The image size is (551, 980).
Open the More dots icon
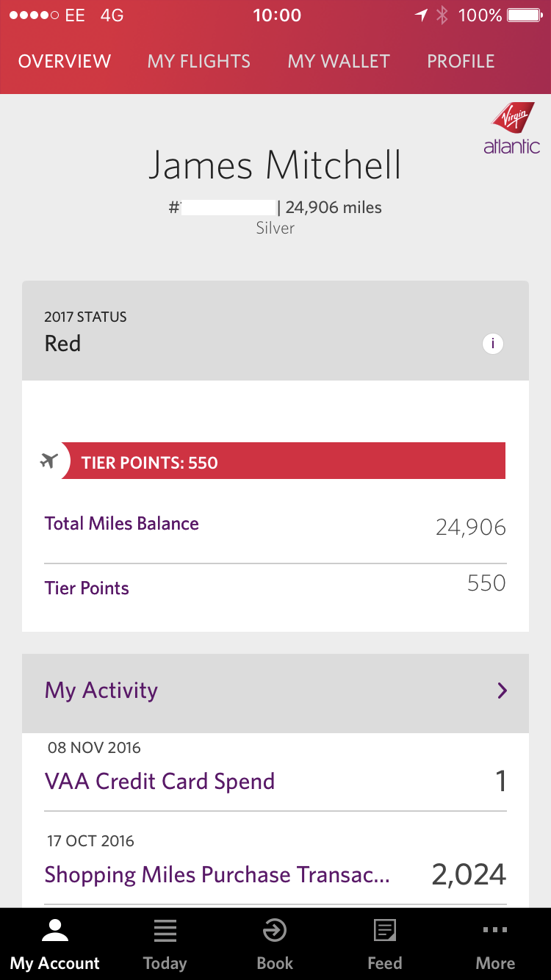[495, 930]
